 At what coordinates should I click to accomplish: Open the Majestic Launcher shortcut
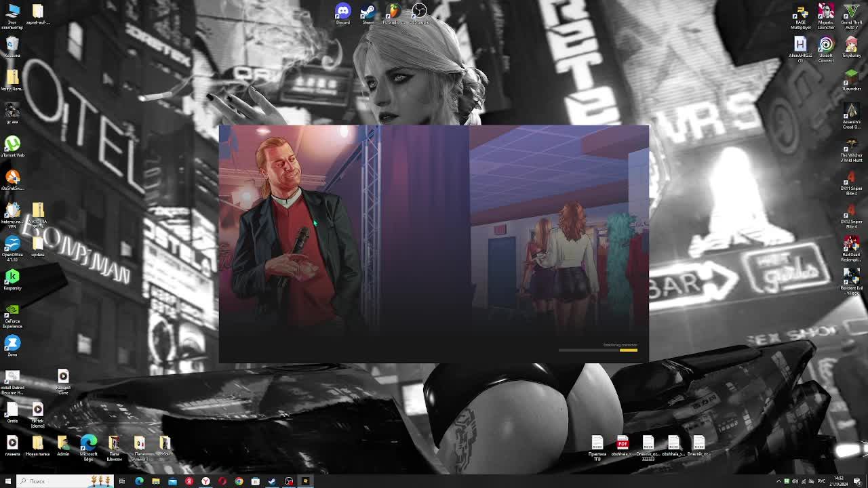[826, 17]
